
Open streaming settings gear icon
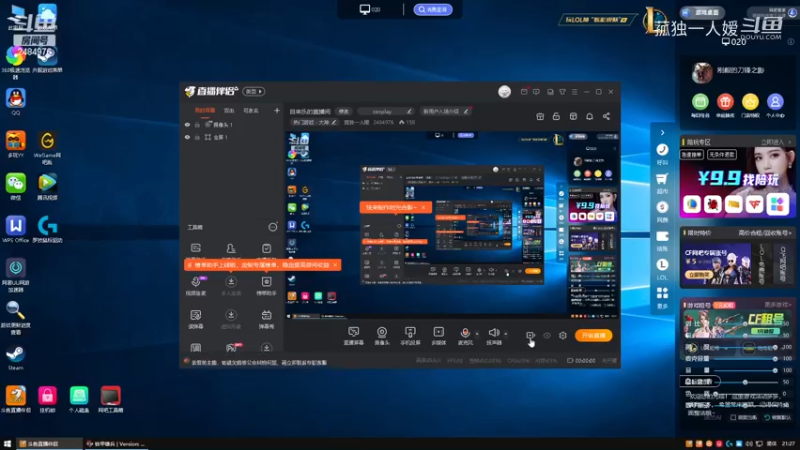tap(563, 335)
